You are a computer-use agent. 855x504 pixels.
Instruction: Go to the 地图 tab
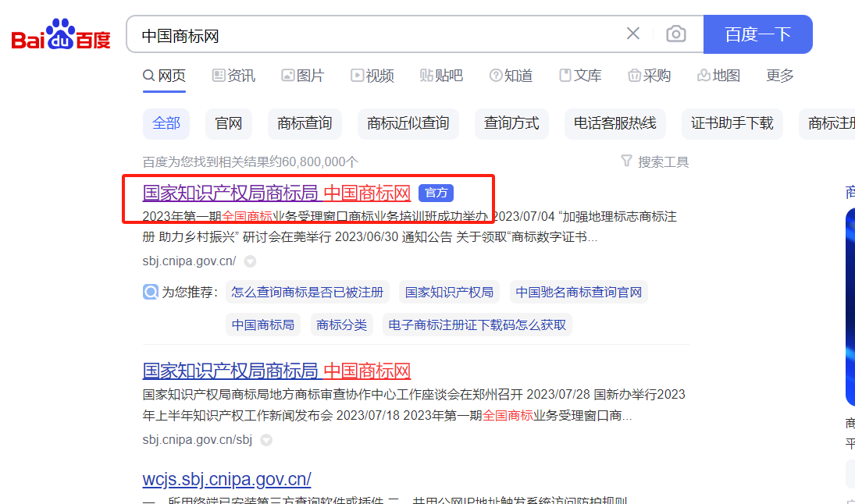(718, 76)
